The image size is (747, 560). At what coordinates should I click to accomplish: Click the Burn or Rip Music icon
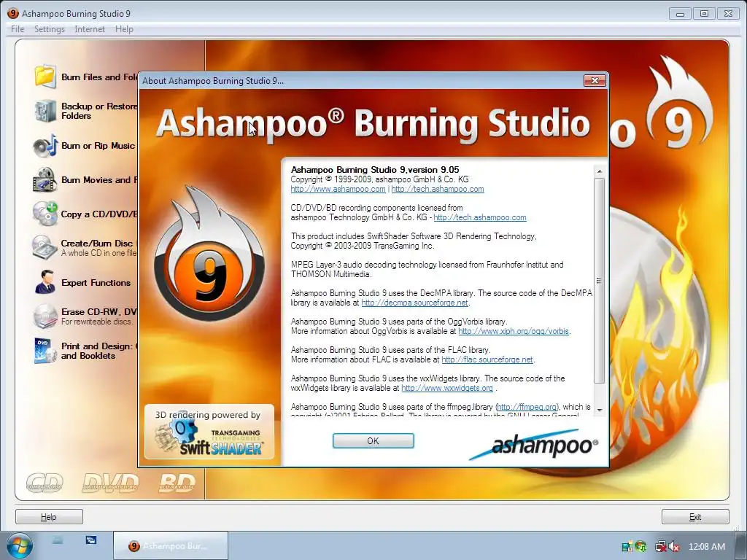coord(45,146)
